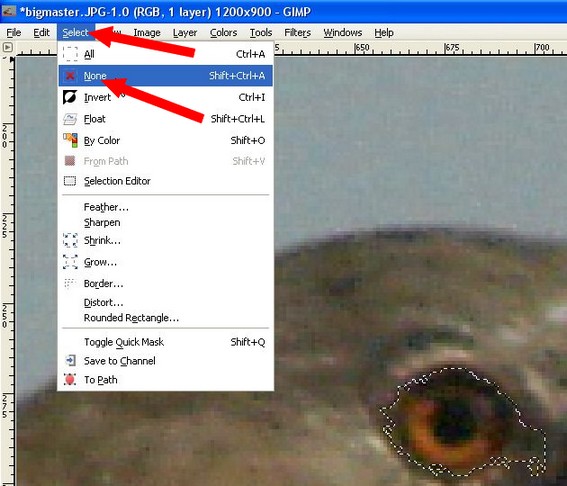Close the open Select menu
The width and height of the screenshot is (567, 486).
(x=75, y=33)
